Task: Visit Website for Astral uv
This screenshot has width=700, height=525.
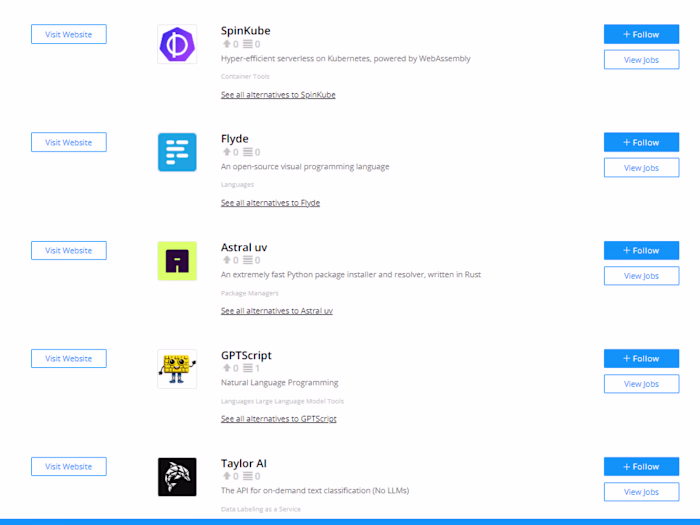Action: [x=69, y=250]
